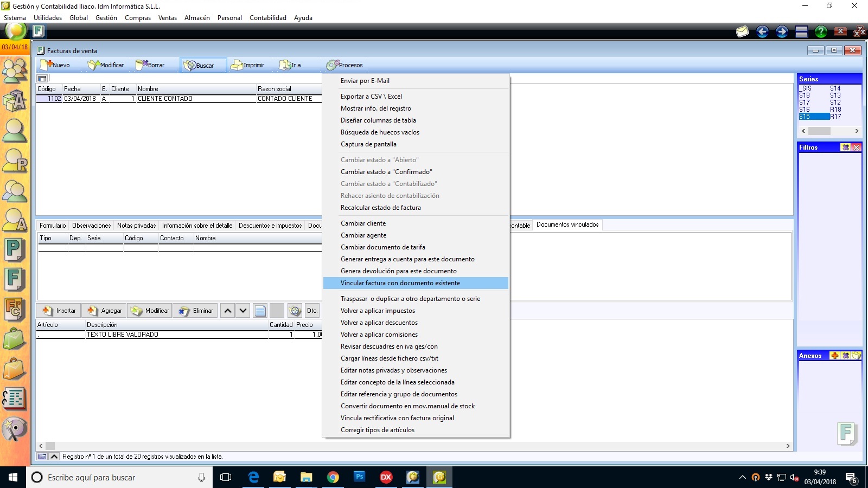Screen dimensions: 868x488
Task: Click the grid view icon above Código column
Action: (42, 79)
